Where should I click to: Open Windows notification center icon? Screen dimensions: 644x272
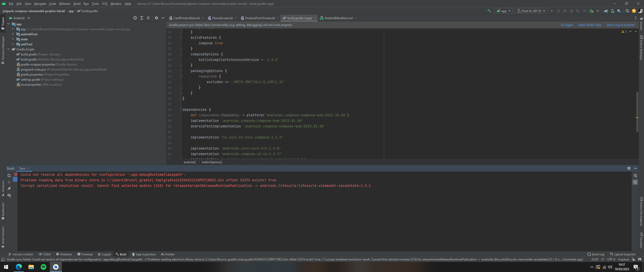coord(636,267)
